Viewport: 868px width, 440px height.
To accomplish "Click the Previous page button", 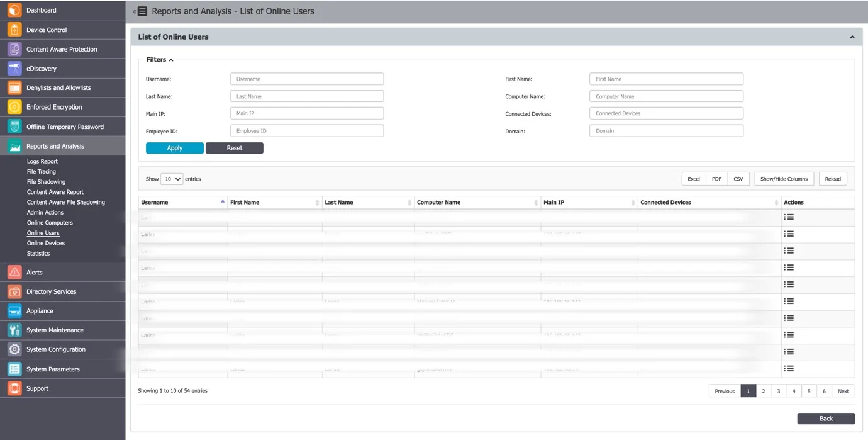I will [725, 391].
